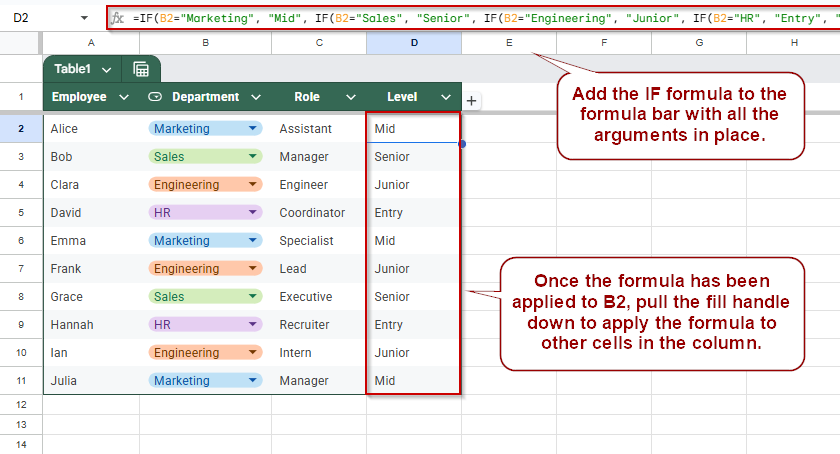
Task: Select column E header
Action: (509, 43)
